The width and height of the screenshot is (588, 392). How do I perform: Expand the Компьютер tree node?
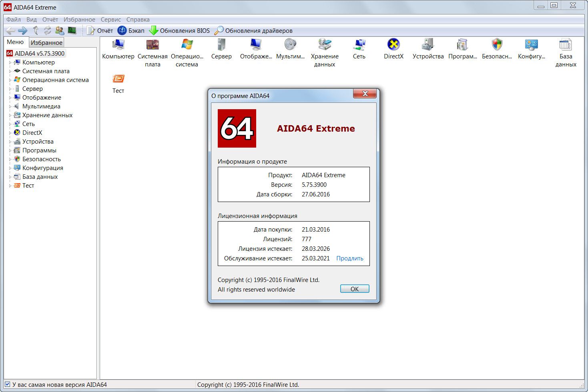coord(10,62)
